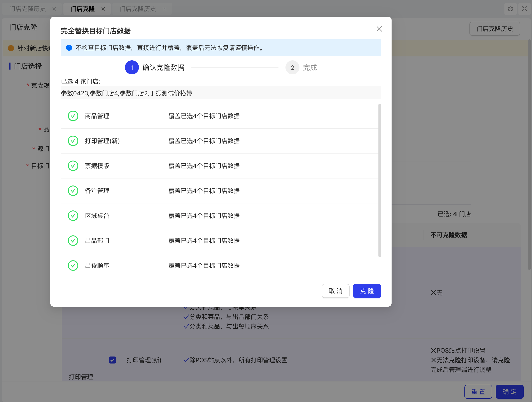
Task: Click step 2 circle 完成
Action: pos(292,68)
